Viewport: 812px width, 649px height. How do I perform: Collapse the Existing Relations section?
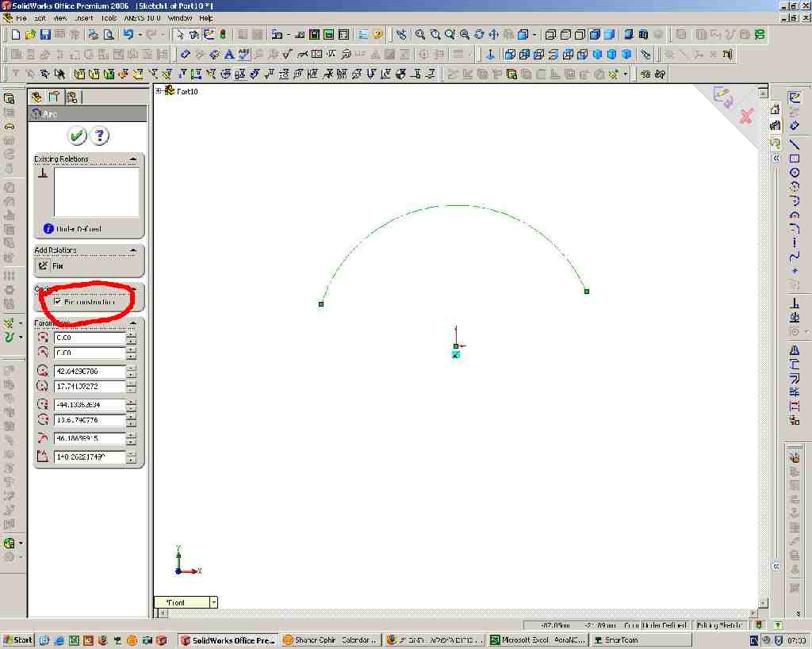click(x=132, y=159)
